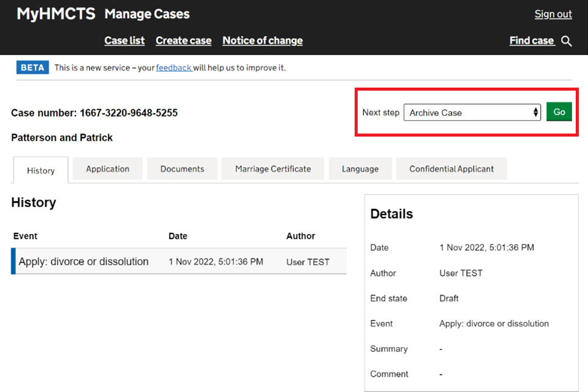Go to Notice of change
Screen dimensions: 588x392
coord(262,40)
